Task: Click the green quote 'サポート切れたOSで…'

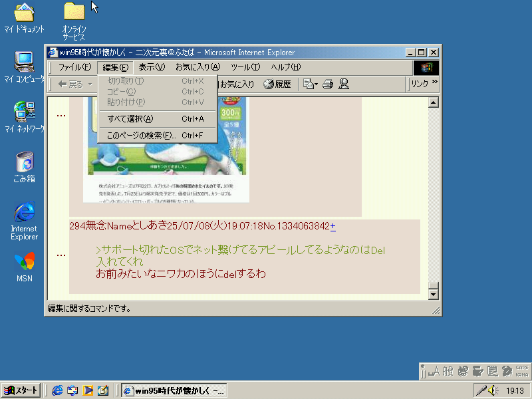Action: pos(241,256)
